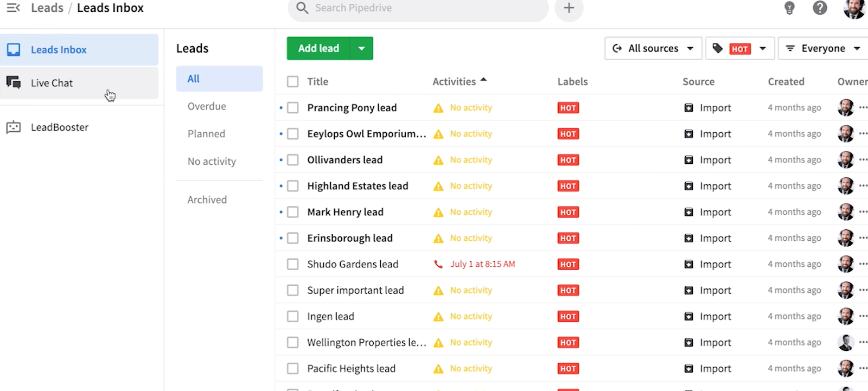Click the phone call icon for Shudo Gardens lead
The image size is (868, 391).
438,264
